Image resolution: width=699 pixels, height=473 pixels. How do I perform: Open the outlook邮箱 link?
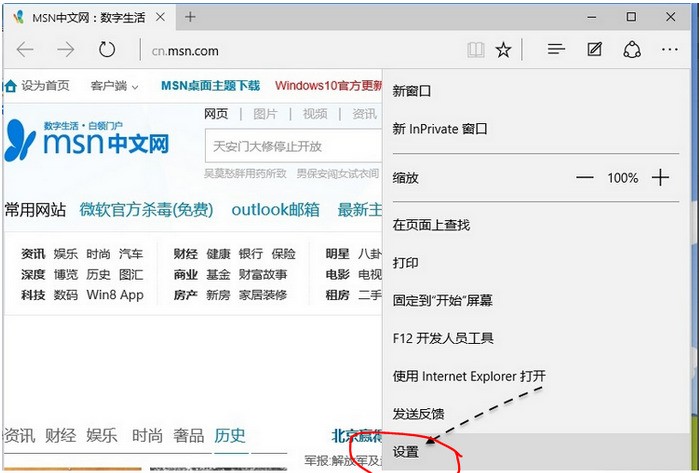tap(275, 210)
